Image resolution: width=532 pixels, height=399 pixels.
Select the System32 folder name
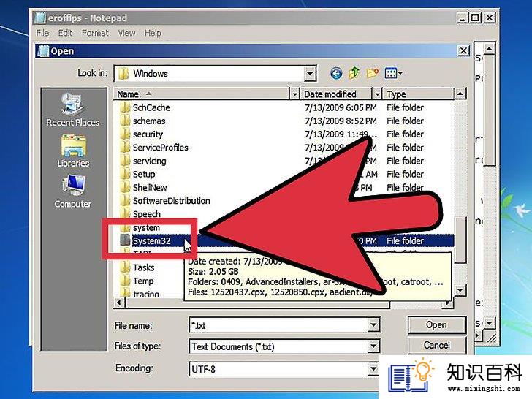tap(151, 240)
